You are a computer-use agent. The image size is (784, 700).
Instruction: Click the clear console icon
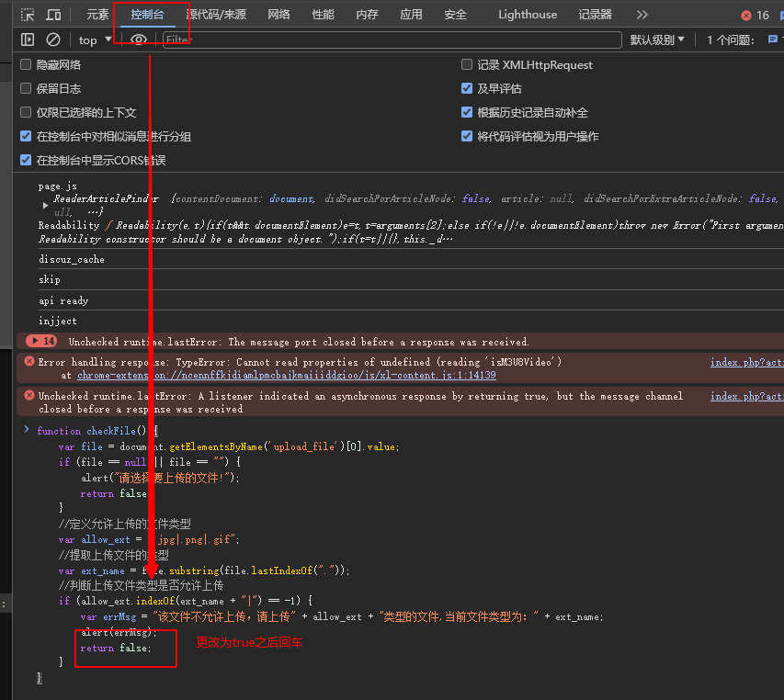point(52,40)
